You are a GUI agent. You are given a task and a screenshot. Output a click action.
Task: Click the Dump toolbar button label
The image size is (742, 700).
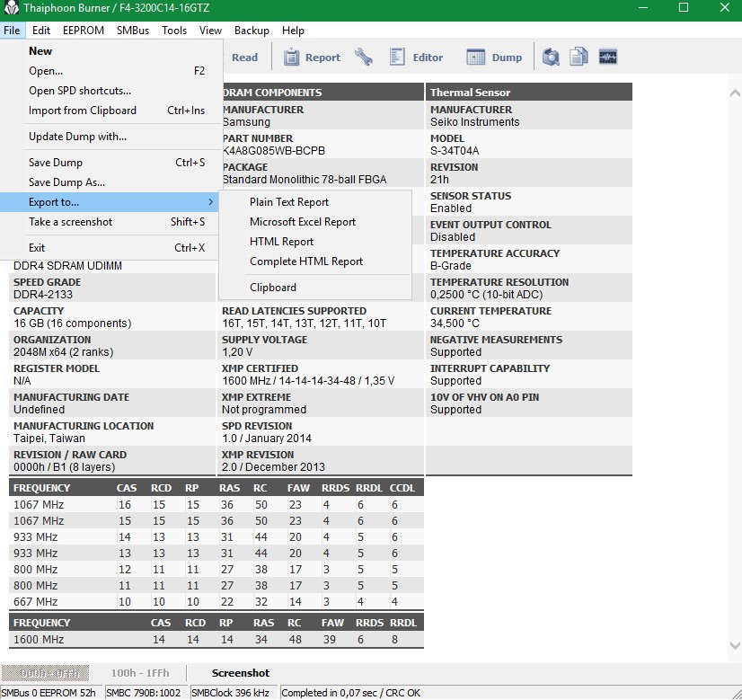pos(507,58)
